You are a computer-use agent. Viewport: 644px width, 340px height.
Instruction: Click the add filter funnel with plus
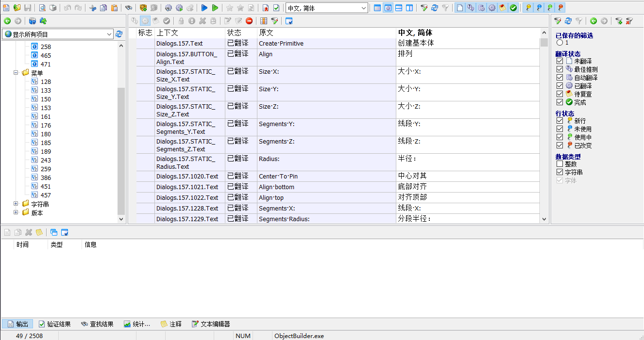tap(619, 21)
